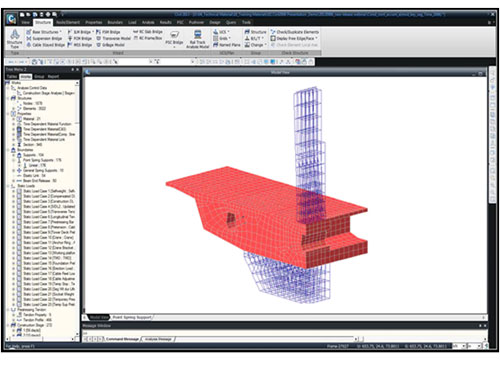
Task: Expand the Section tree node
Action: point(14,145)
